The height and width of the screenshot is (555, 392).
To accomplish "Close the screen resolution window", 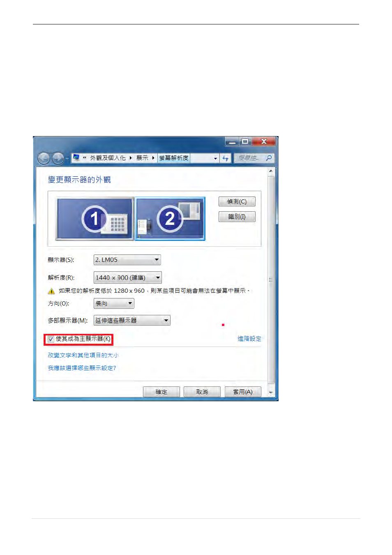I will coord(264,142).
